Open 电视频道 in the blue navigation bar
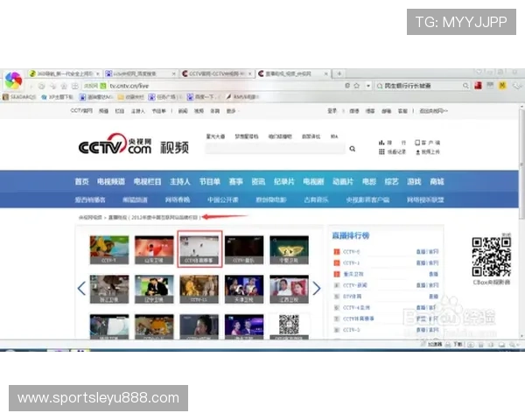Image resolution: width=525 pixels, height=420 pixels. pos(111,181)
